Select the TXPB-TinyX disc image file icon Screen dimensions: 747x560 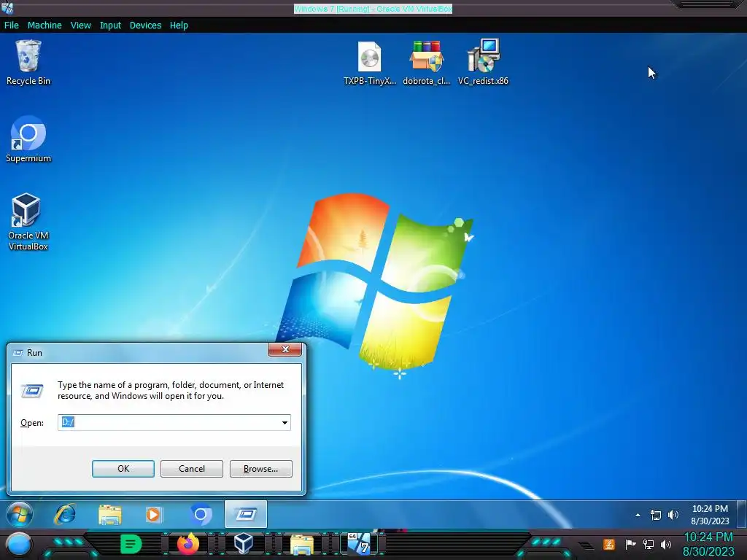click(370, 63)
